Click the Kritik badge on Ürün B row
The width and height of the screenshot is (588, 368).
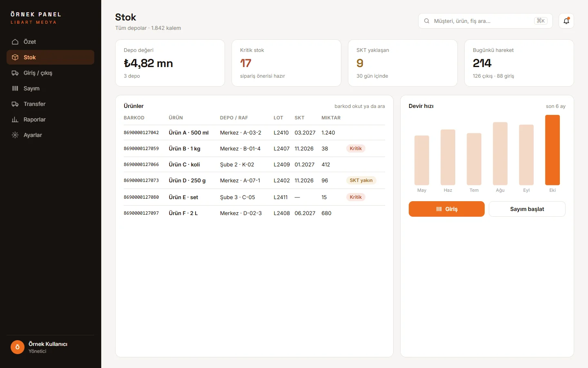point(356,148)
